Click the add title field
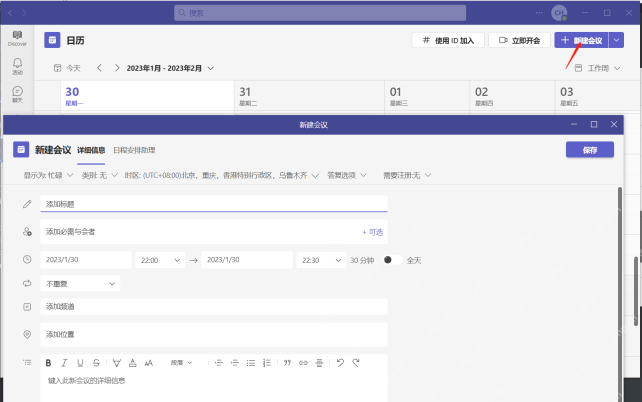 click(x=214, y=204)
